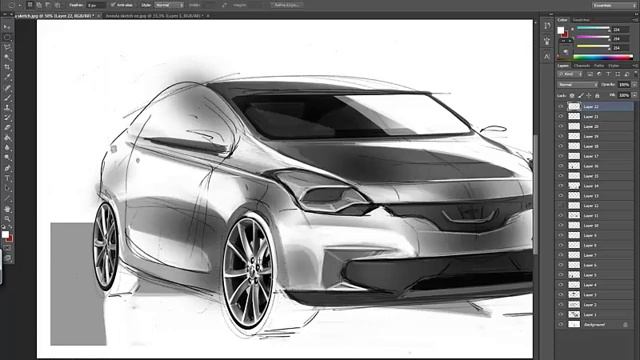Click Subtract from Selection mode icon
This screenshot has height=360, width=640.
click(x=48, y=5)
